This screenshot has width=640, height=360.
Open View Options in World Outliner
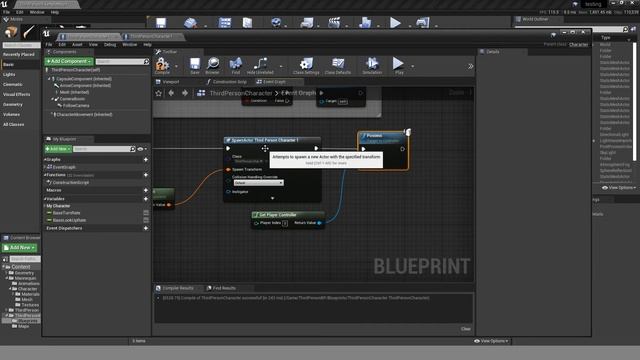619,188
